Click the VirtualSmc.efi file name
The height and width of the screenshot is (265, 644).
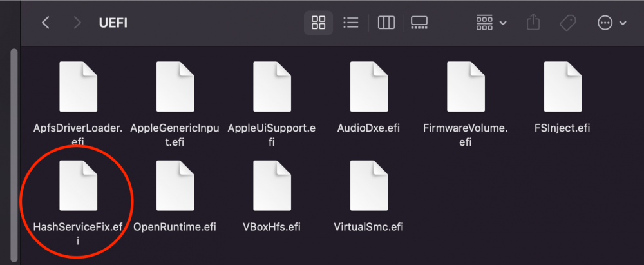[x=369, y=227]
